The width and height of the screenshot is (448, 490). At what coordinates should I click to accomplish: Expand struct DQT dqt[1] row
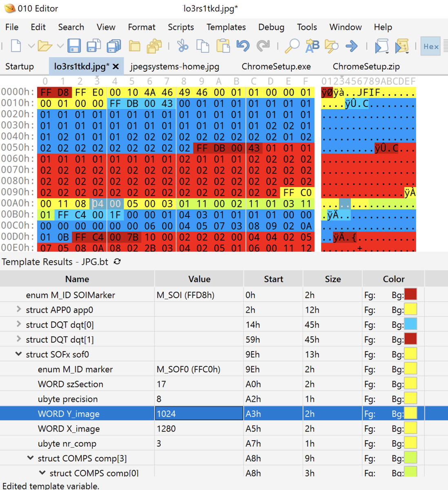[18, 339]
